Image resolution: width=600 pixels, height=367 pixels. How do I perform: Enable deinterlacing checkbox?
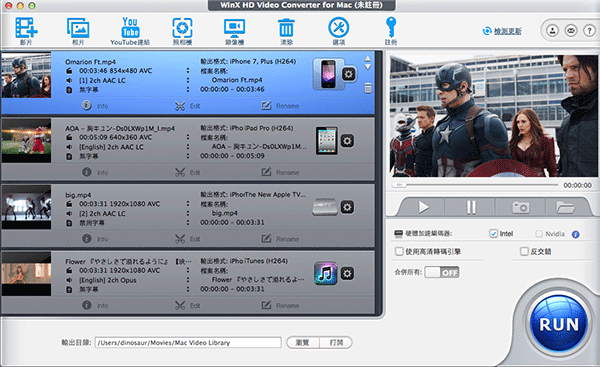pyautogui.click(x=524, y=251)
